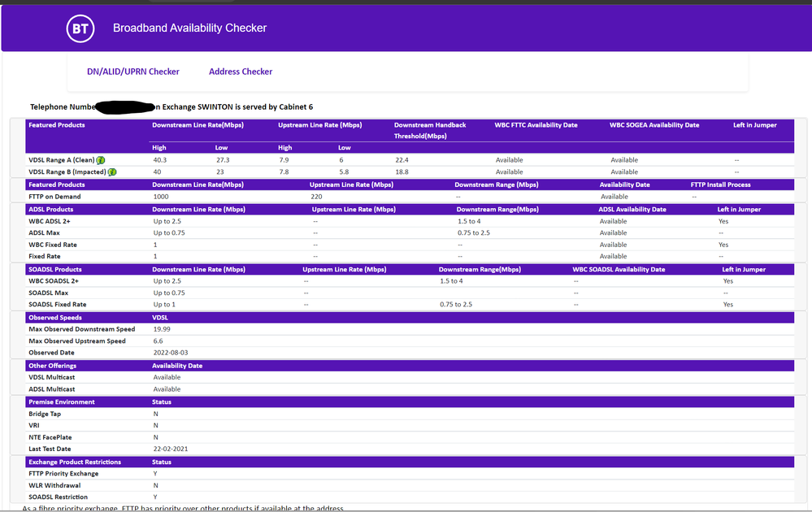
Task: Click the WBC SOGEA Availability Date column header
Action: (654, 125)
